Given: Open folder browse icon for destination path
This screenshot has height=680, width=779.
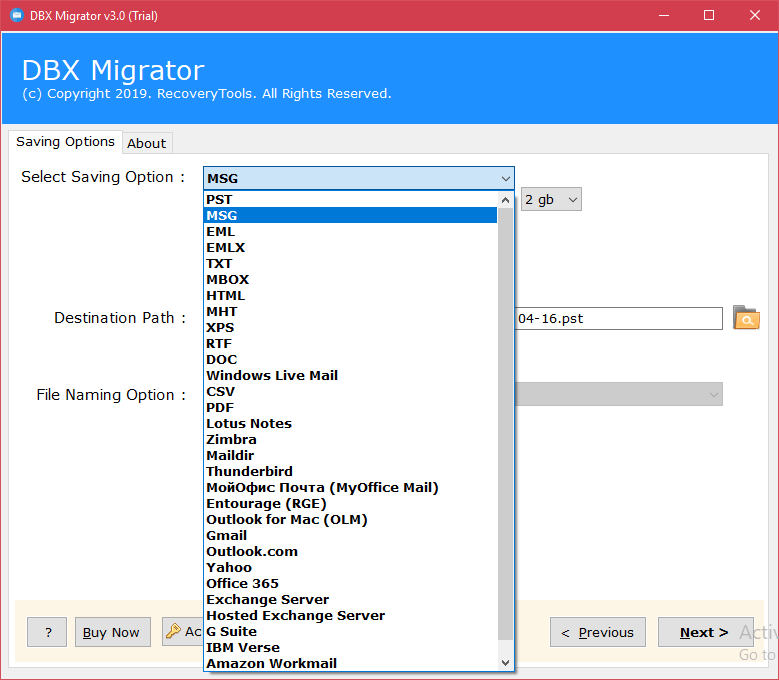Looking at the screenshot, I should [746, 318].
